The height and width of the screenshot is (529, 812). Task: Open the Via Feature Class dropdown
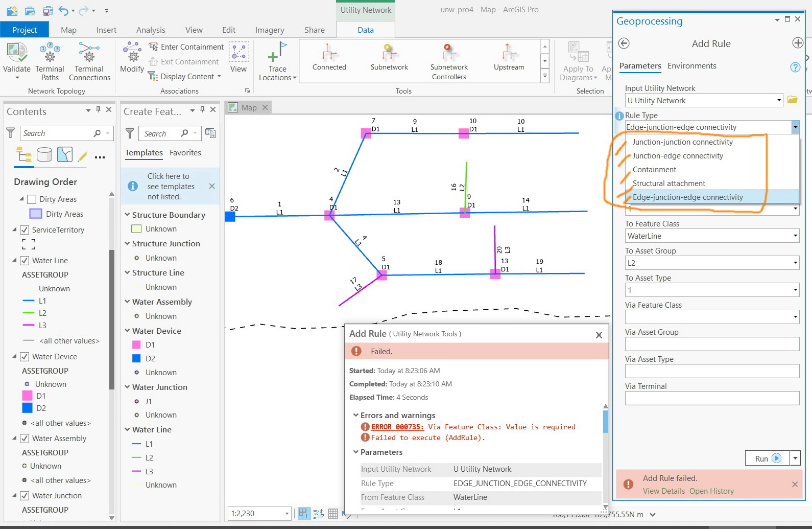click(x=795, y=317)
